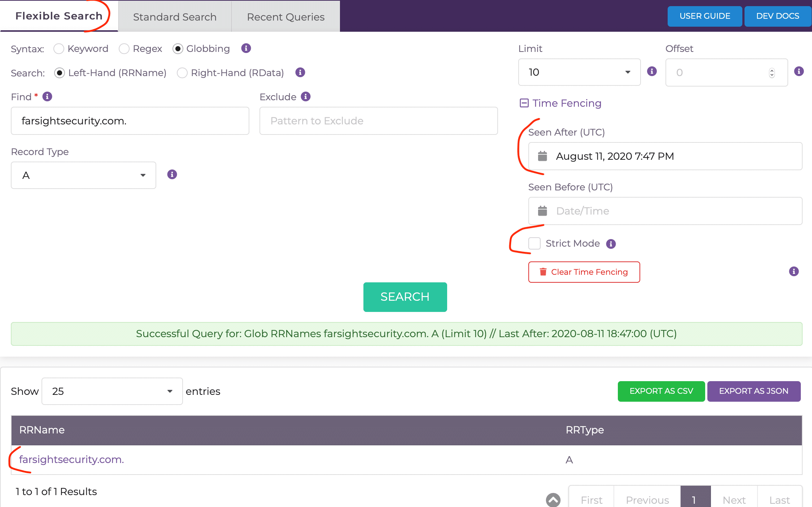
Task: Click the Offset stepper arrows
Action: 772,73
